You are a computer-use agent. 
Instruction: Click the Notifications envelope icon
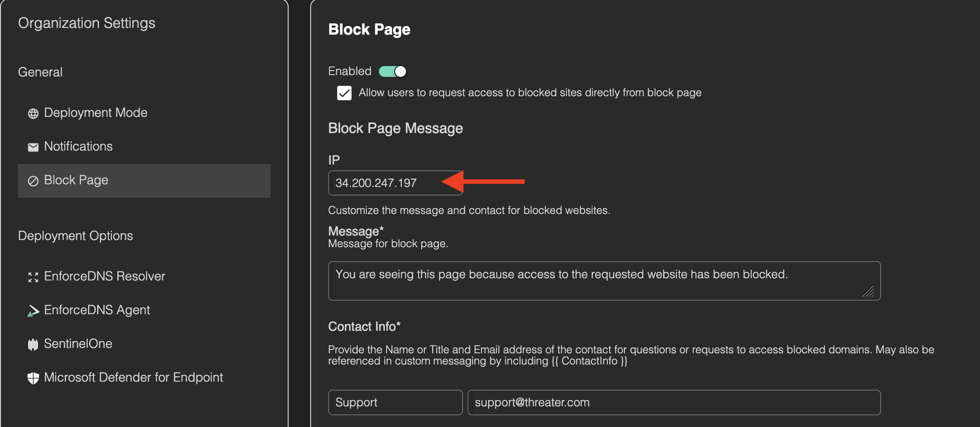[x=33, y=147]
